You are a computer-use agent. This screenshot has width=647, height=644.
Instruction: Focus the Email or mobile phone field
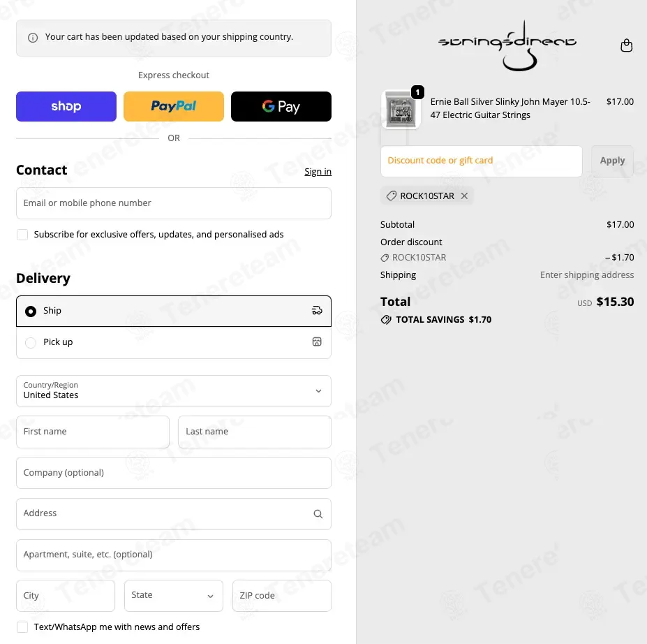pyautogui.click(x=173, y=203)
